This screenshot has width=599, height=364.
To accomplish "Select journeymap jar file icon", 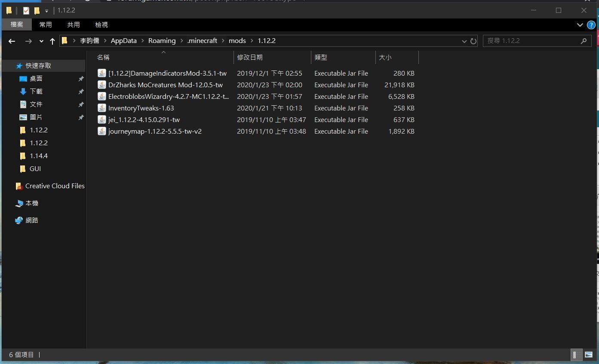I will [x=101, y=131].
